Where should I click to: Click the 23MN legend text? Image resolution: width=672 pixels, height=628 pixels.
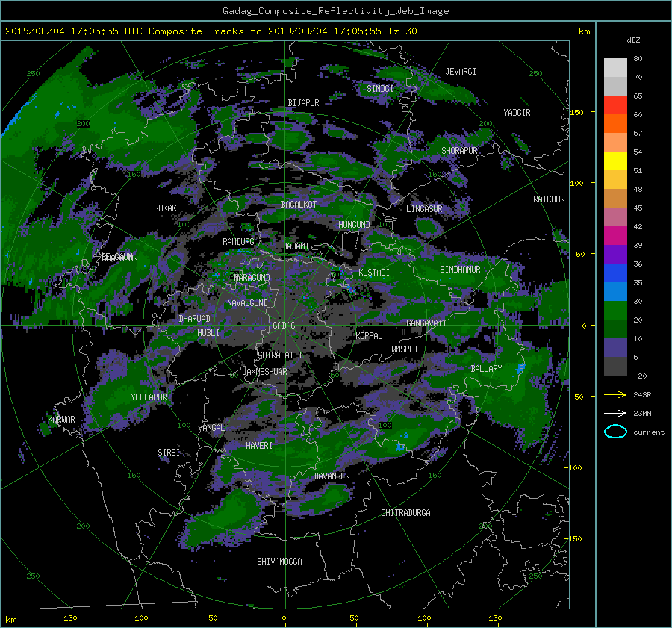click(x=642, y=414)
